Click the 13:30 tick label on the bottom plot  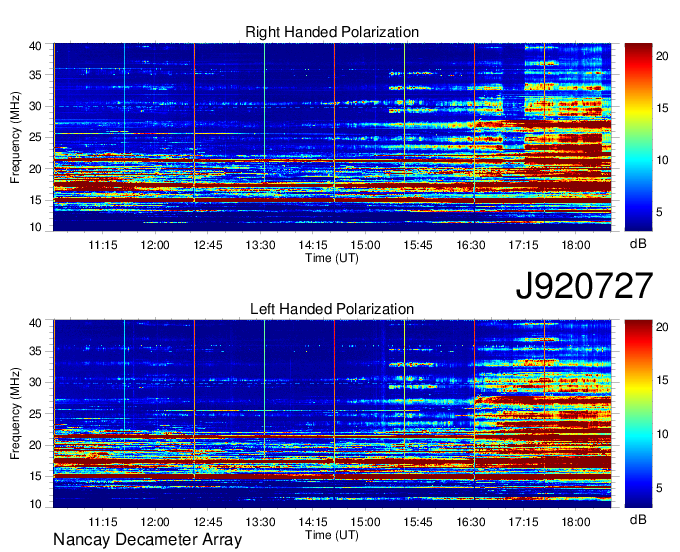tap(260, 522)
